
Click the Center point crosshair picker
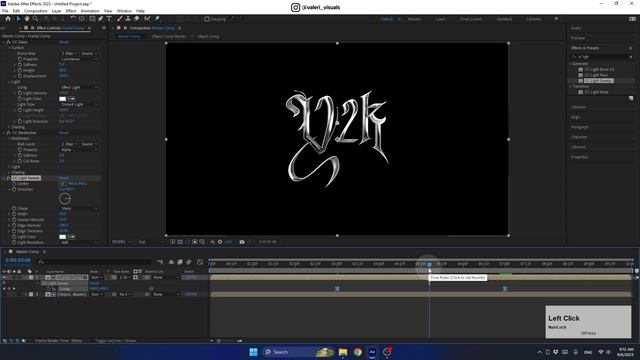pos(63,184)
